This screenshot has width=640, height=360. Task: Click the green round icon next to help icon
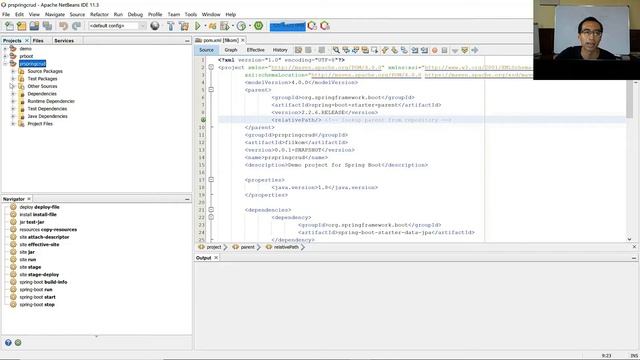click(x=18, y=343)
